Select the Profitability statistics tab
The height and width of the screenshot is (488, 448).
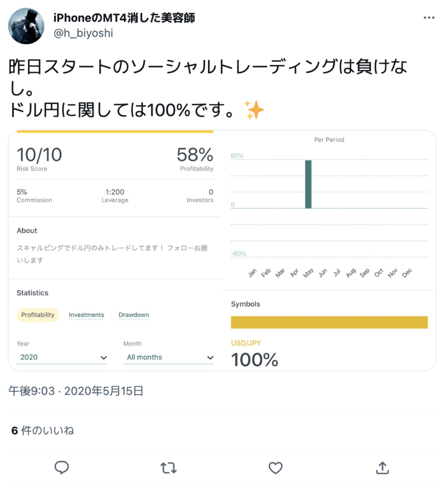(38, 315)
